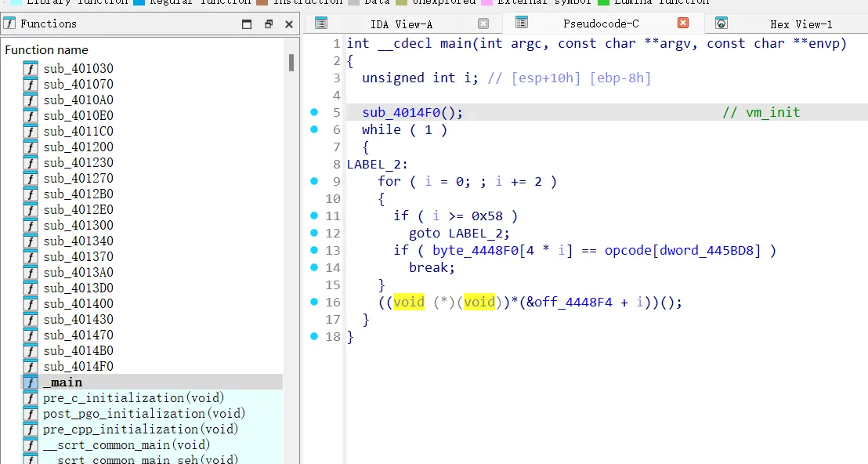The height and width of the screenshot is (464, 868).
Task: Click the IDA View-A tab icon
Action: click(321, 24)
